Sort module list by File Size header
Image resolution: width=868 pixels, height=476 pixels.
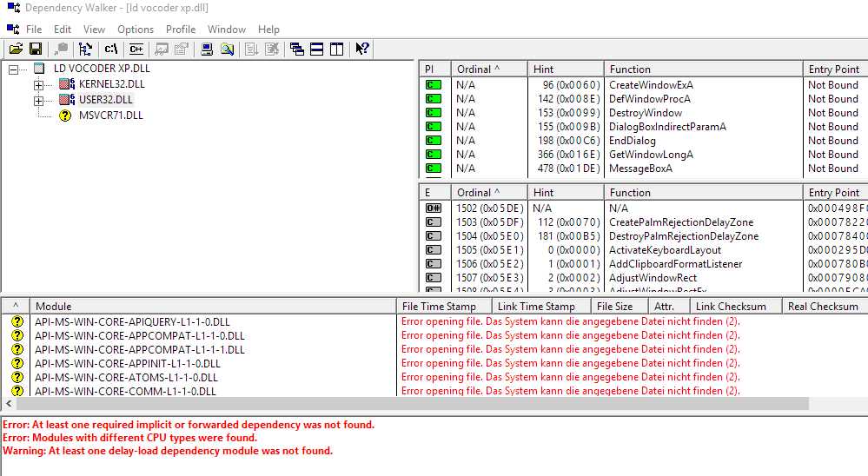614,306
